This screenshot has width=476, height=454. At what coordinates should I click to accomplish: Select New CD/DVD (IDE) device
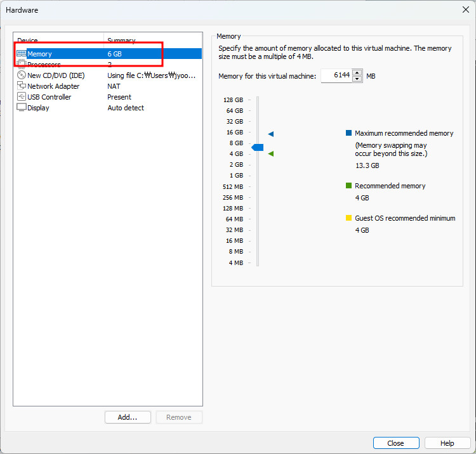pos(108,75)
